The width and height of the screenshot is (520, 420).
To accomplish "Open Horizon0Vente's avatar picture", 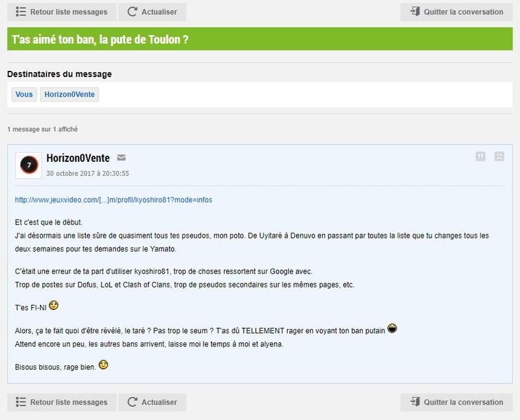I will pos(29,165).
